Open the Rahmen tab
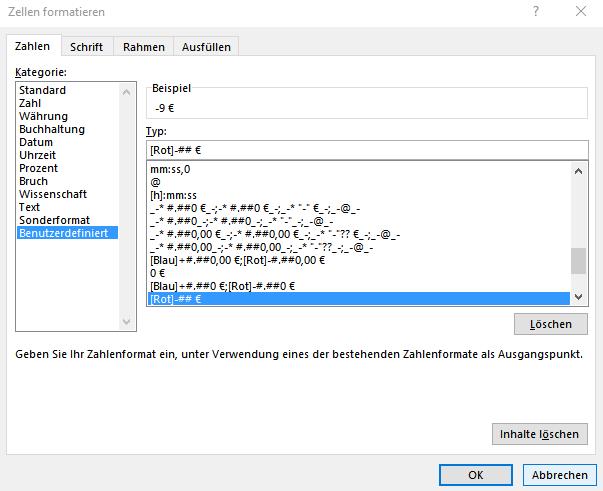603x491 pixels. pyautogui.click(x=144, y=47)
